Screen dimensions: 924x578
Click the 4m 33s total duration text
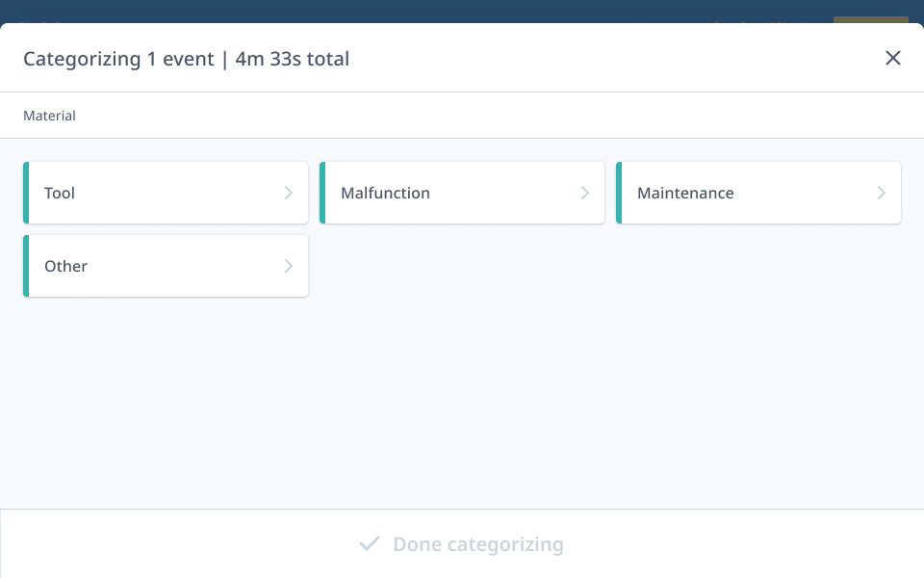pyautogui.click(x=292, y=59)
